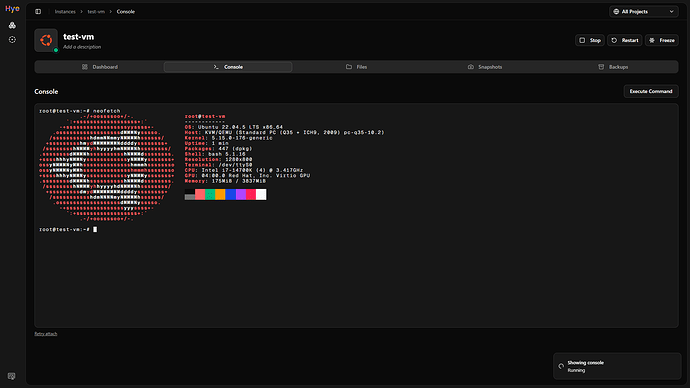Open the Backups tab

pos(613,67)
